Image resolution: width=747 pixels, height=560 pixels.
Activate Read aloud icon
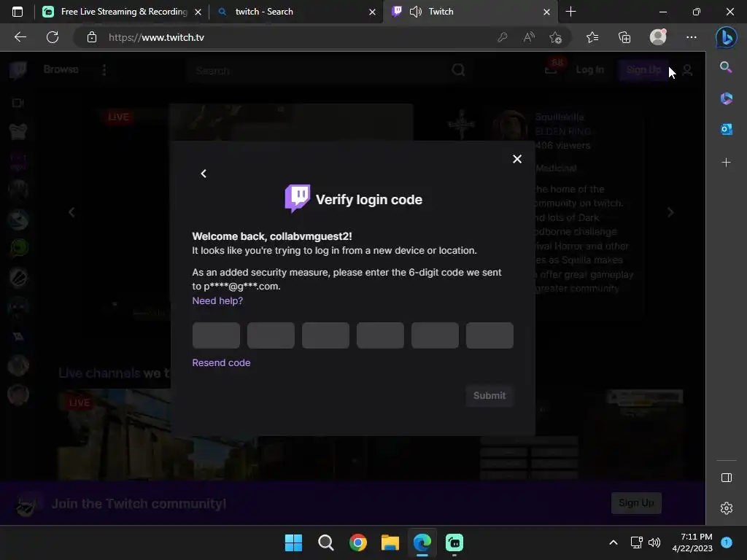click(x=529, y=37)
